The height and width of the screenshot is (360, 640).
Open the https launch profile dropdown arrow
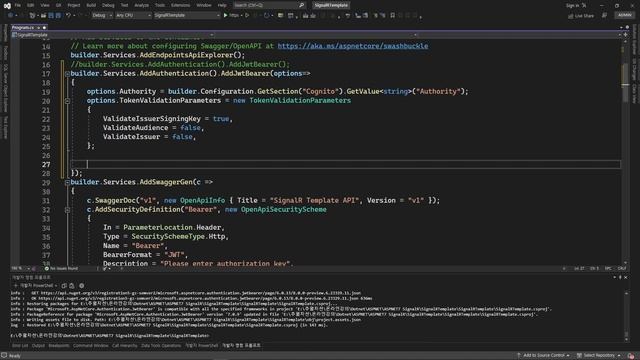(241, 16)
